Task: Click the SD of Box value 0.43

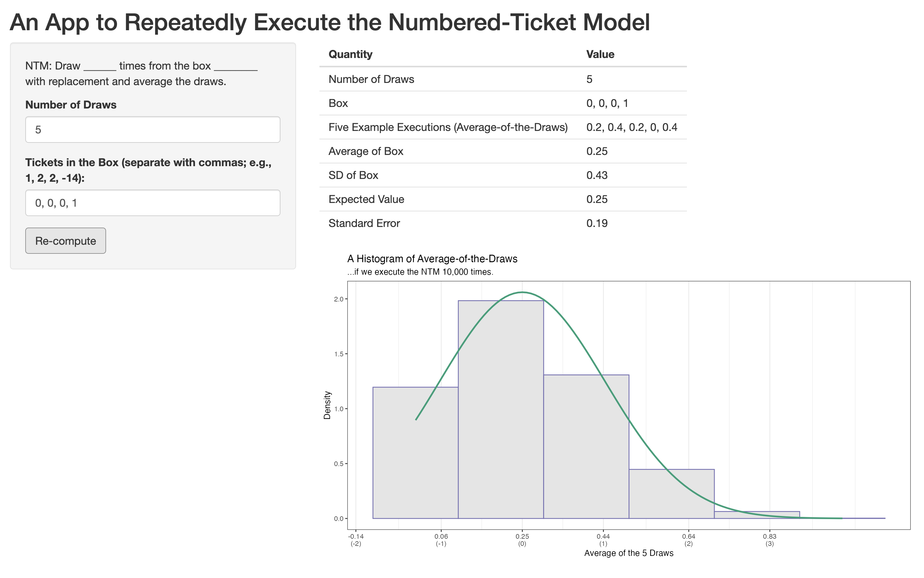Action: tap(597, 175)
